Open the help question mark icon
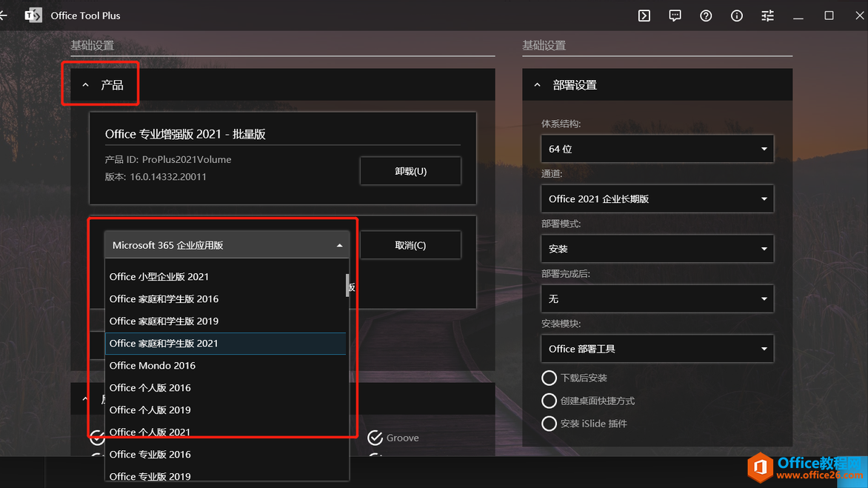Viewport: 868px width, 488px height. point(706,16)
